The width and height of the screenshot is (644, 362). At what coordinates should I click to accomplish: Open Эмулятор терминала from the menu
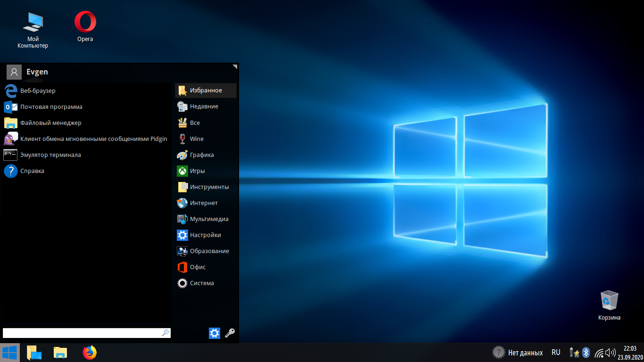click(50, 155)
